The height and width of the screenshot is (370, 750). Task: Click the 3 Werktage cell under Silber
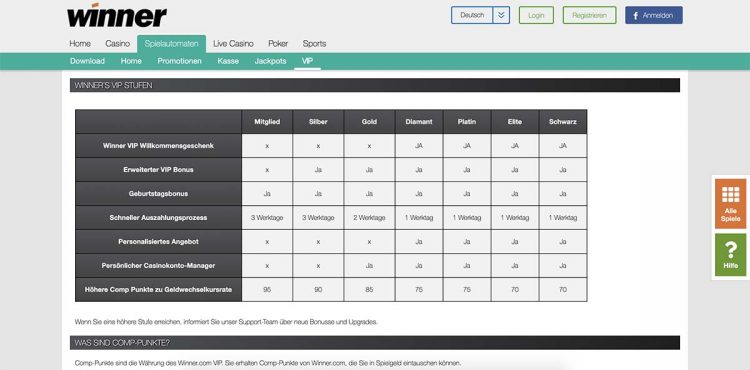pos(318,218)
